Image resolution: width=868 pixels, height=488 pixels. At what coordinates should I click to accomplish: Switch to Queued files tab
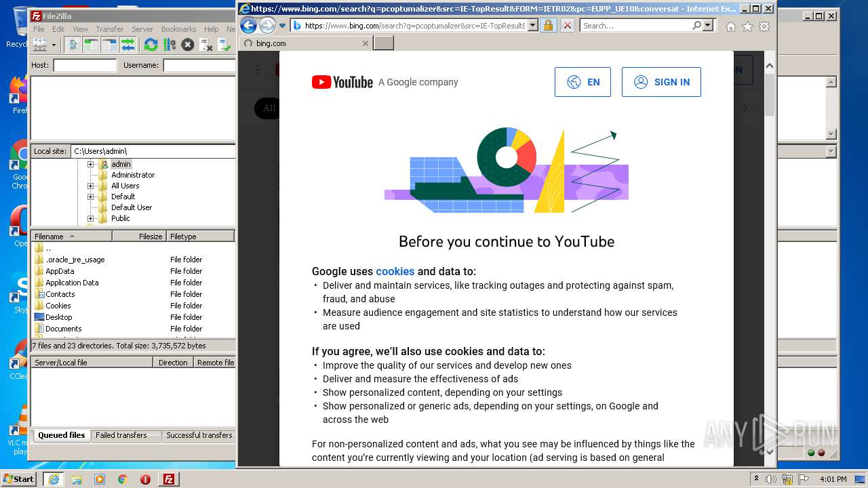click(x=62, y=435)
